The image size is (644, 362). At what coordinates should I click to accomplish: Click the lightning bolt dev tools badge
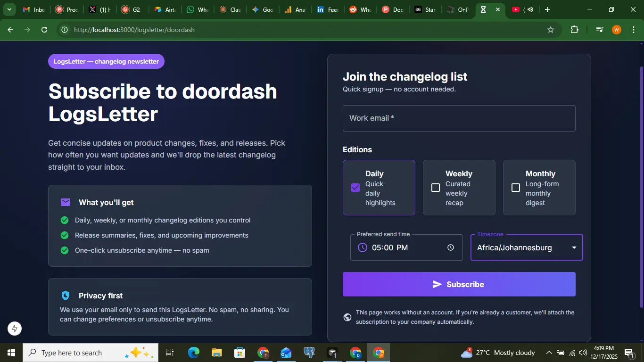point(15,329)
